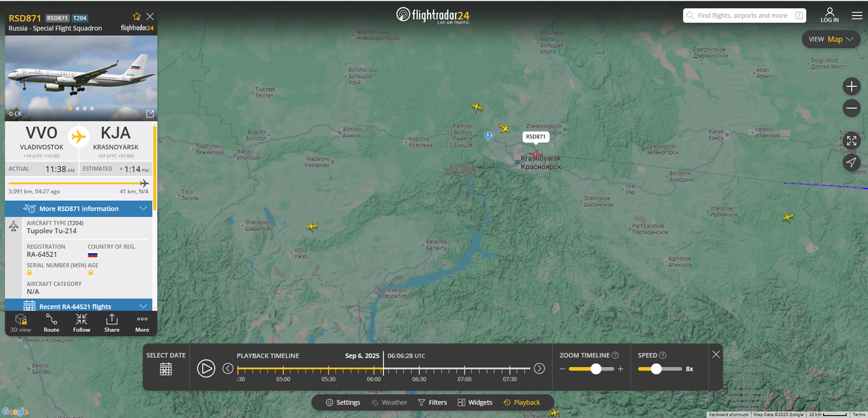This screenshot has height=418, width=868.
Task: Click the VVO Vladivostok origin airport
Action: coord(41,137)
